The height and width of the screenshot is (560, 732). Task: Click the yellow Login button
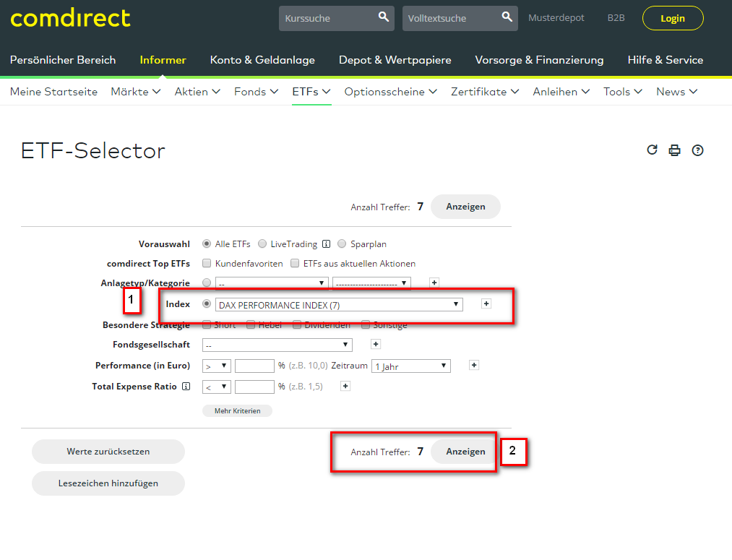pyautogui.click(x=672, y=18)
